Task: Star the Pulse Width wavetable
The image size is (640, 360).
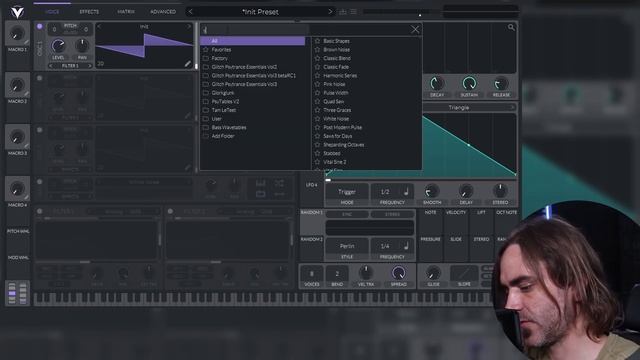Action: click(317, 93)
